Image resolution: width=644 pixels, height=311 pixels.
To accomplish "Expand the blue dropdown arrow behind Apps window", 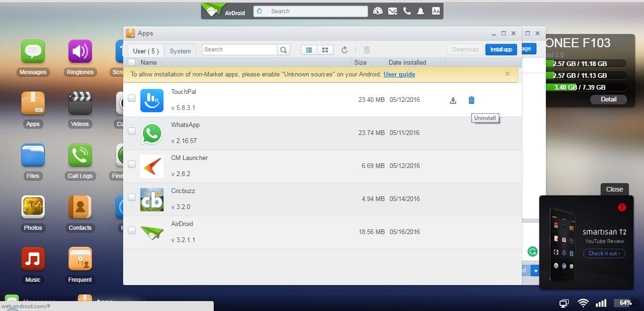I will (535, 270).
